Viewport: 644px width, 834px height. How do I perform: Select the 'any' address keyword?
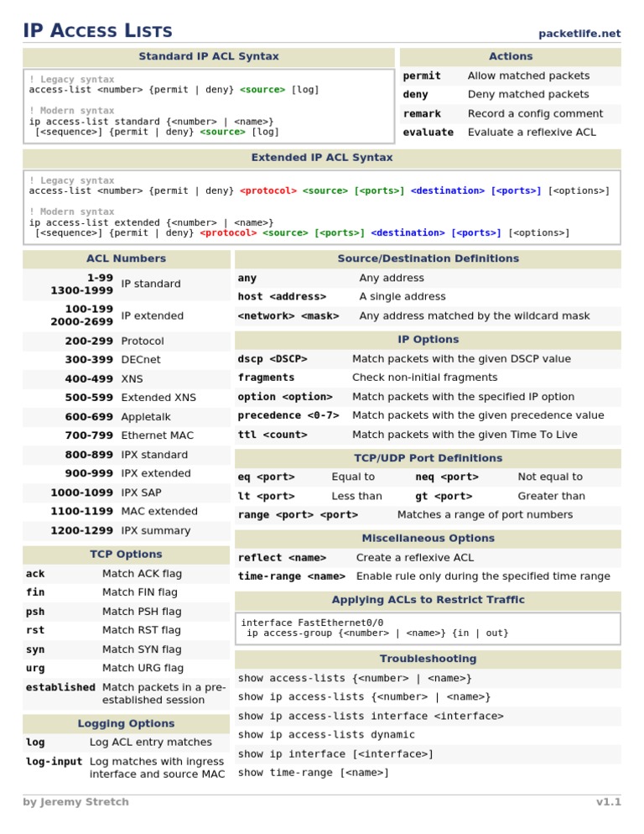(247, 278)
